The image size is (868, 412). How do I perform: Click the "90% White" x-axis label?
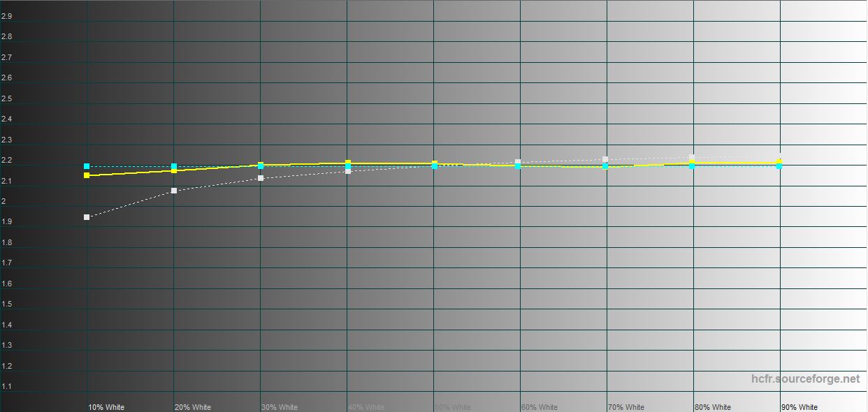(x=800, y=407)
